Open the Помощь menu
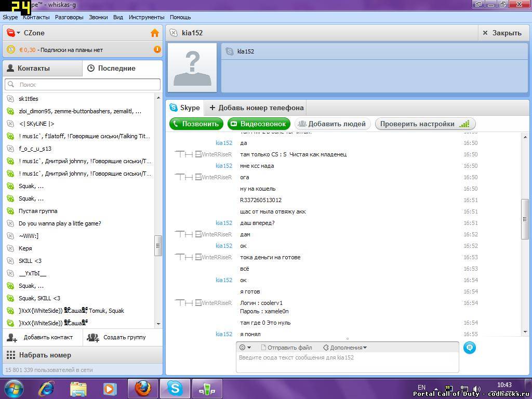This screenshot has width=532, height=399. 180,17
